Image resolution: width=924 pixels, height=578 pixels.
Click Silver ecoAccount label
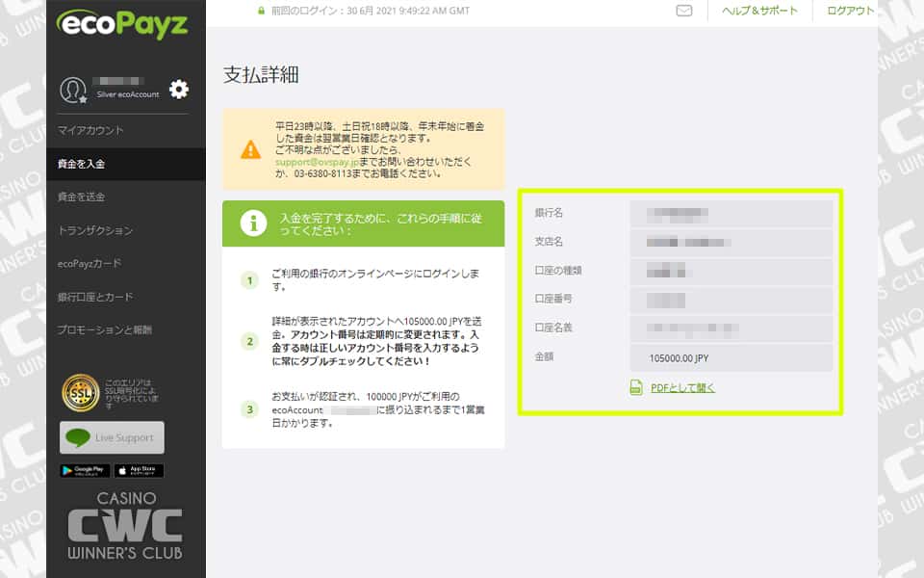[128, 94]
